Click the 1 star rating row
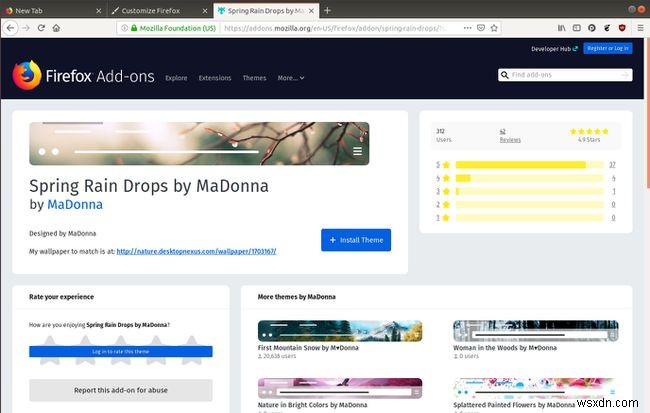The height and width of the screenshot is (413, 650). pyautogui.click(x=526, y=218)
